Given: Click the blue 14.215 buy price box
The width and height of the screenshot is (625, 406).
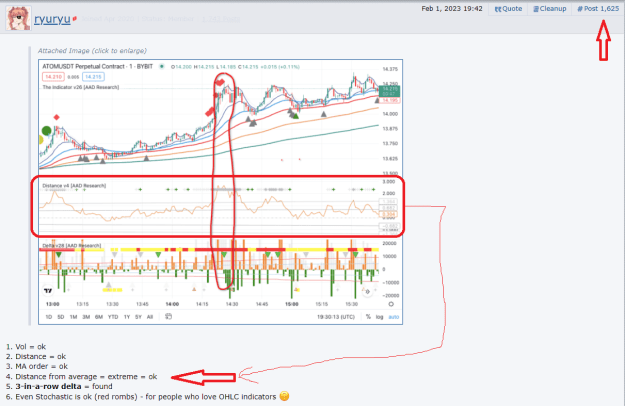Looking at the screenshot, I should pyautogui.click(x=93, y=76).
